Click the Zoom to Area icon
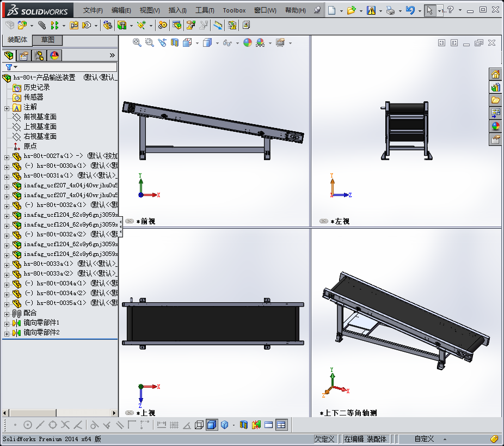Viewport: 504px width, 446px height. click(x=150, y=42)
